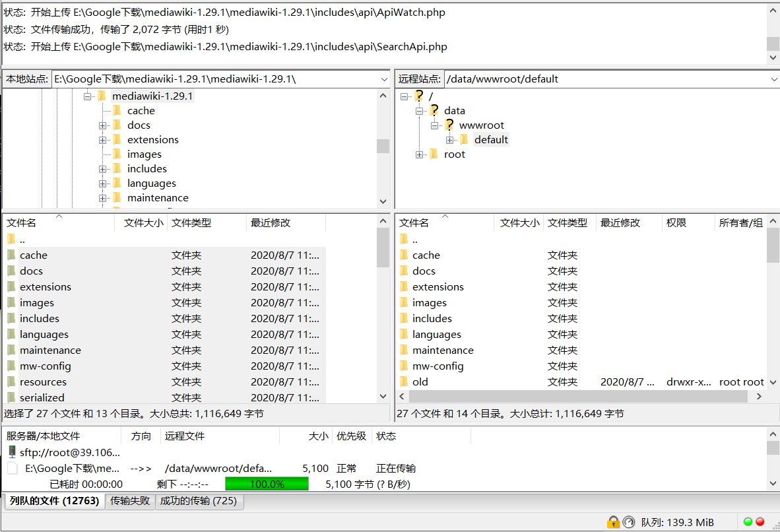Click the remote site path input field
Screen dimensions: 780x532
[606, 79]
